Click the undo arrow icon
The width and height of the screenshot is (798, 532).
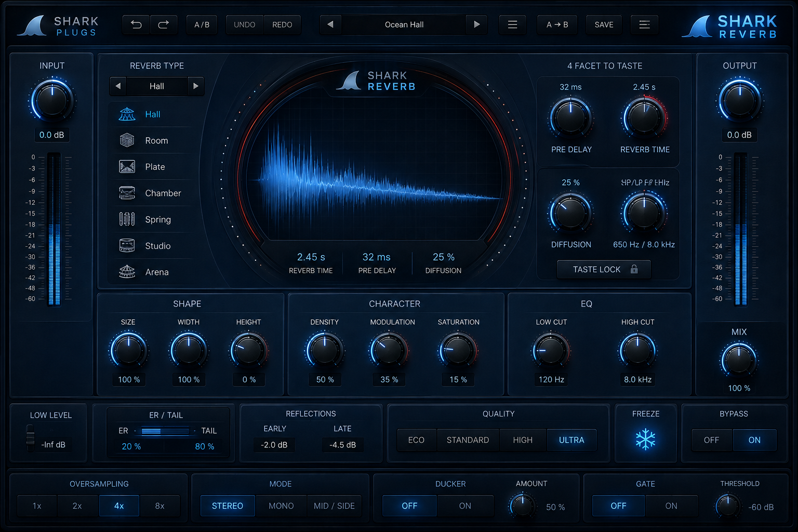[x=136, y=24]
